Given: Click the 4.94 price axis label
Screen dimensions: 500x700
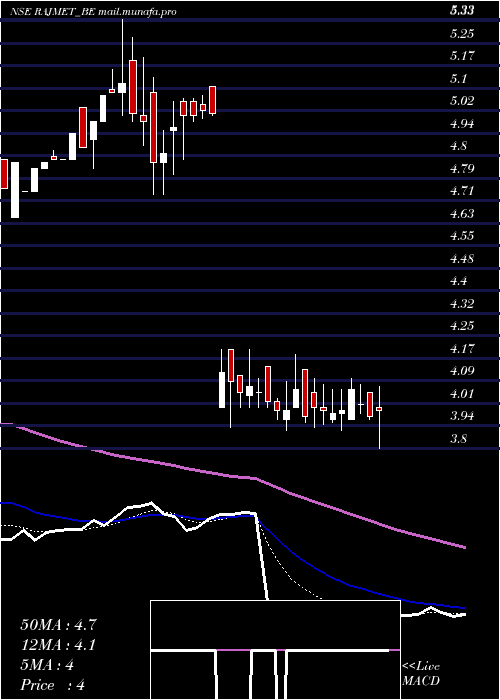Looking at the screenshot, I should click(x=462, y=123).
